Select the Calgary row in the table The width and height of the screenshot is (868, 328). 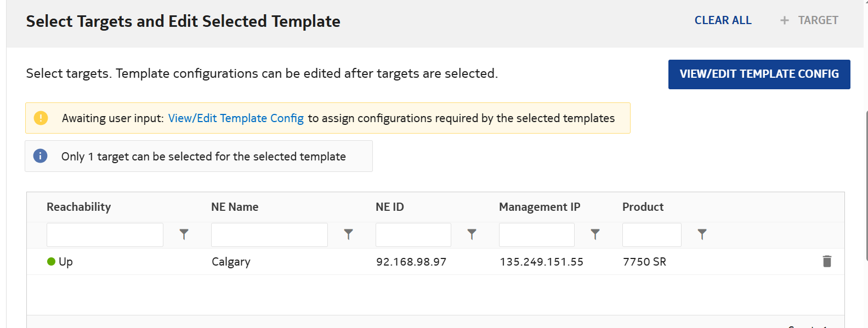pyautogui.click(x=231, y=262)
